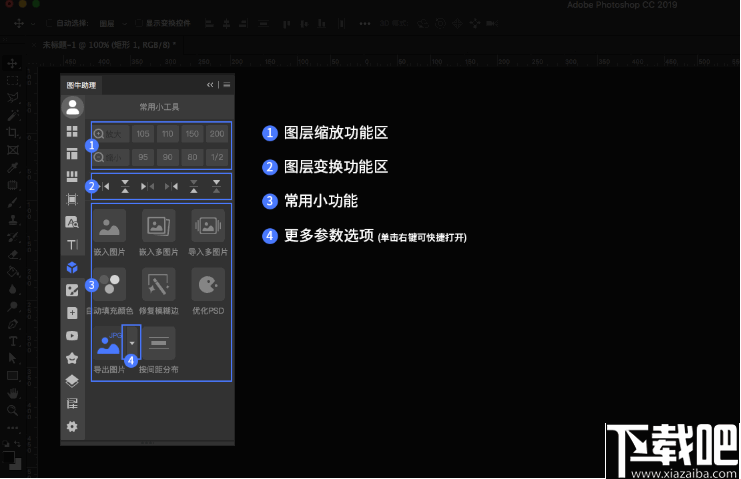This screenshot has width=741, height=479.
Task: Scale layer to 110 percent
Action: point(168,134)
